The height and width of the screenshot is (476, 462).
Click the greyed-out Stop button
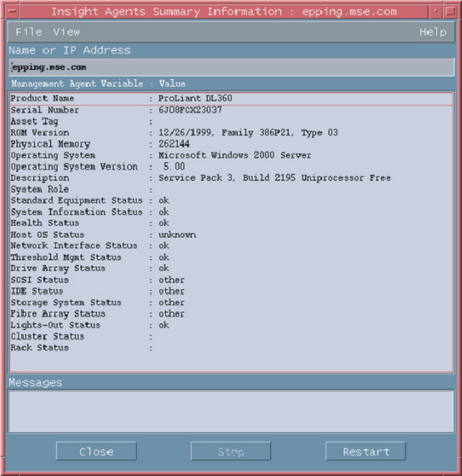[231, 451]
